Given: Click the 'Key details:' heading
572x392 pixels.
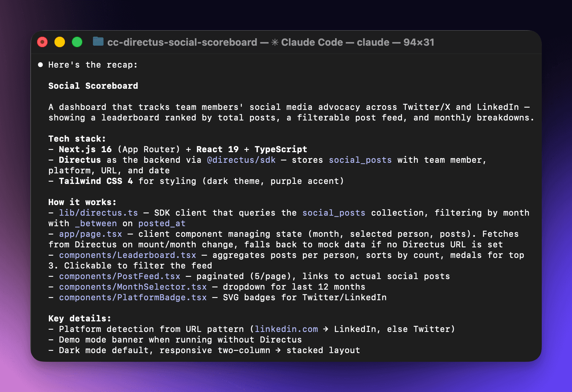Looking at the screenshot, I should [80, 319].
